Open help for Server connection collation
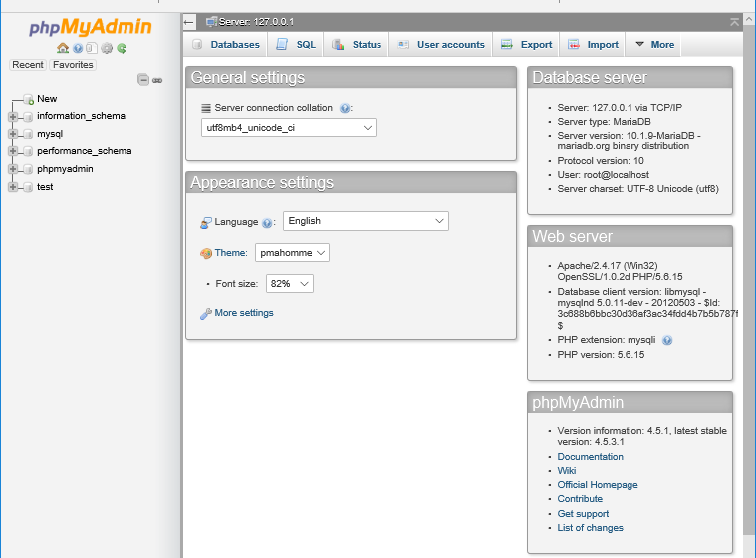This screenshot has width=756, height=558. point(345,108)
